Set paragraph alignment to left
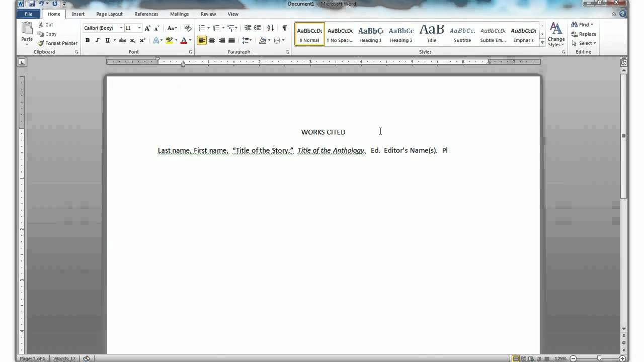644x362 pixels. (202, 40)
